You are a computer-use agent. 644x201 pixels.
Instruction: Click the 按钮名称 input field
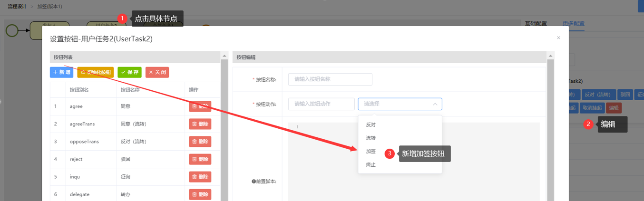[330, 79]
